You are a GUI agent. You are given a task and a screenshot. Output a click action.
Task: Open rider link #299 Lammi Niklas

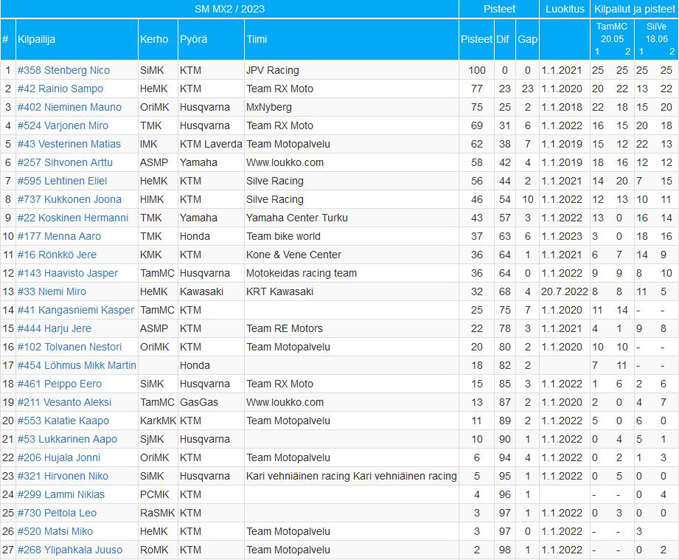tap(61, 495)
